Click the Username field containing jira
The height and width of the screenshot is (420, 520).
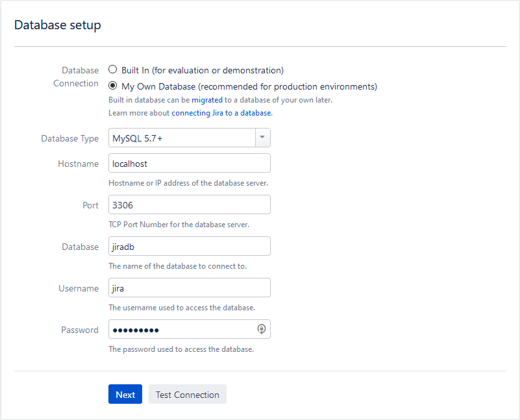189,288
